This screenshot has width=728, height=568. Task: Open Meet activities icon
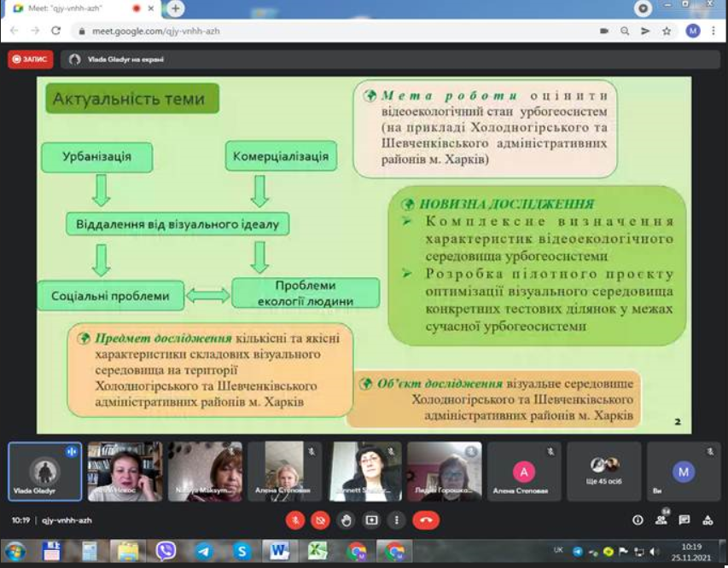coord(709,519)
